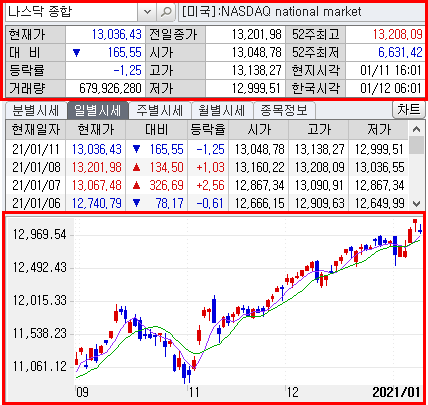Select the 일별시세 tab
The height and width of the screenshot is (405, 428).
pyautogui.click(x=98, y=110)
